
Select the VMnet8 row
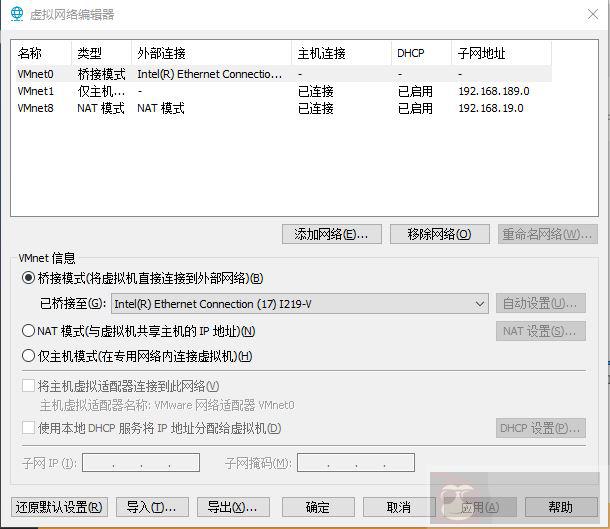283,108
